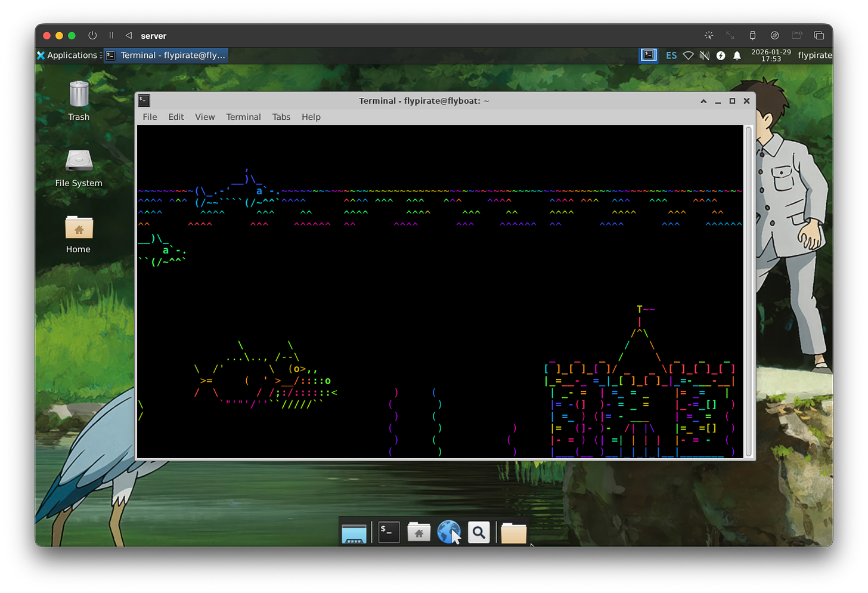
Task: Open the Terminal menu
Action: pos(243,117)
